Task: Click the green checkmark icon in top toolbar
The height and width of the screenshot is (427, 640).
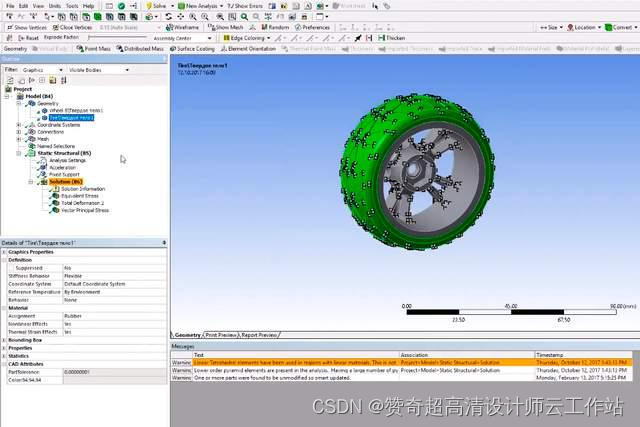Action: coord(121,6)
